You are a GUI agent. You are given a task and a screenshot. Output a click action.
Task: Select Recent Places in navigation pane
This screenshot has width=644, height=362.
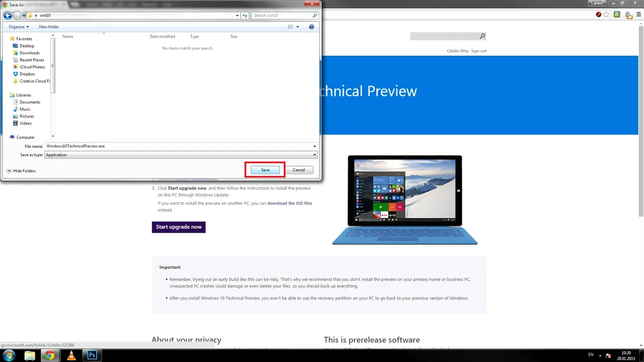[31, 60]
